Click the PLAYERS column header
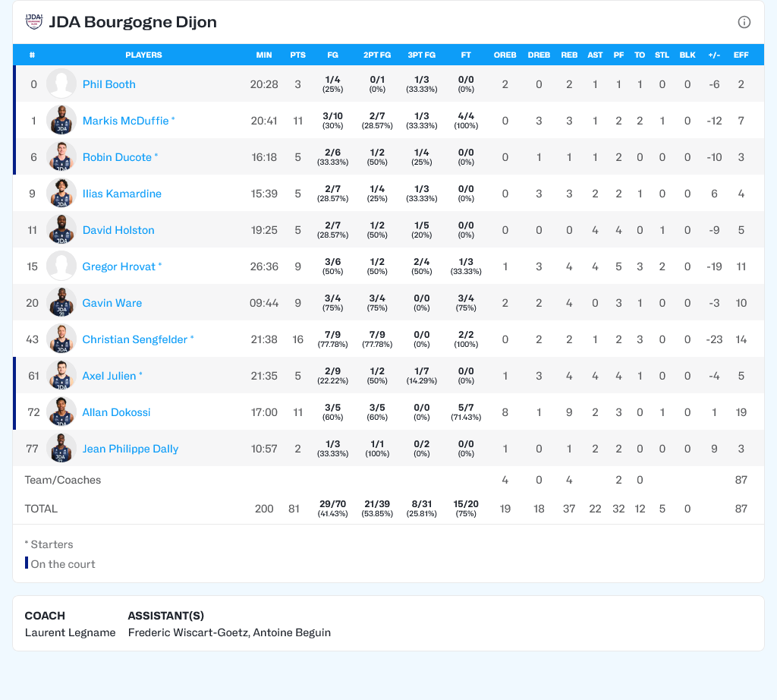This screenshot has height=700, width=777. 143,55
